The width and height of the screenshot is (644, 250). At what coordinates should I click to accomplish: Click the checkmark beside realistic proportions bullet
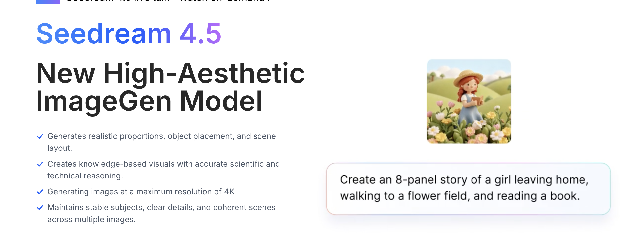click(x=40, y=136)
